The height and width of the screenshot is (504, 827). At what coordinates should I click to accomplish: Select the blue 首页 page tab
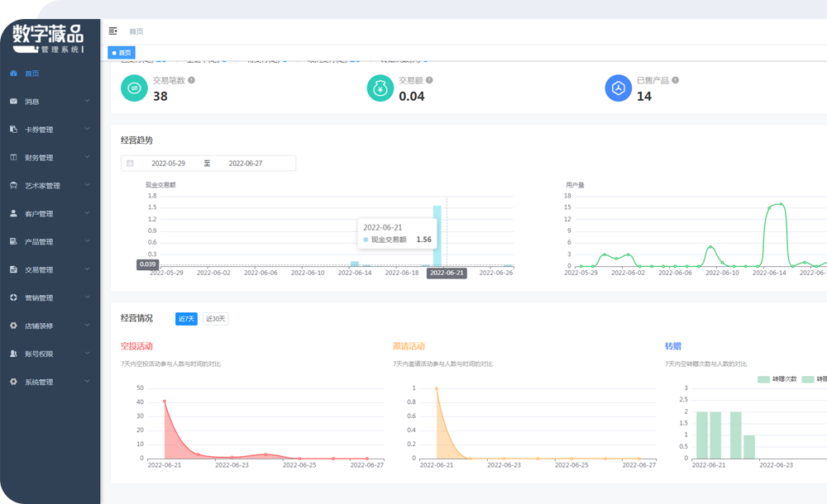click(122, 53)
